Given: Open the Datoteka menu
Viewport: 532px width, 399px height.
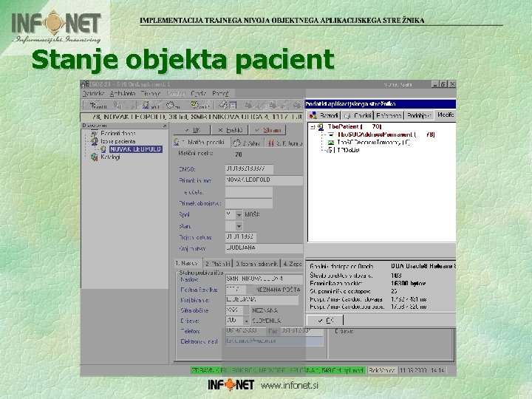Looking at the screenshot, I should [x=93, y=94].
